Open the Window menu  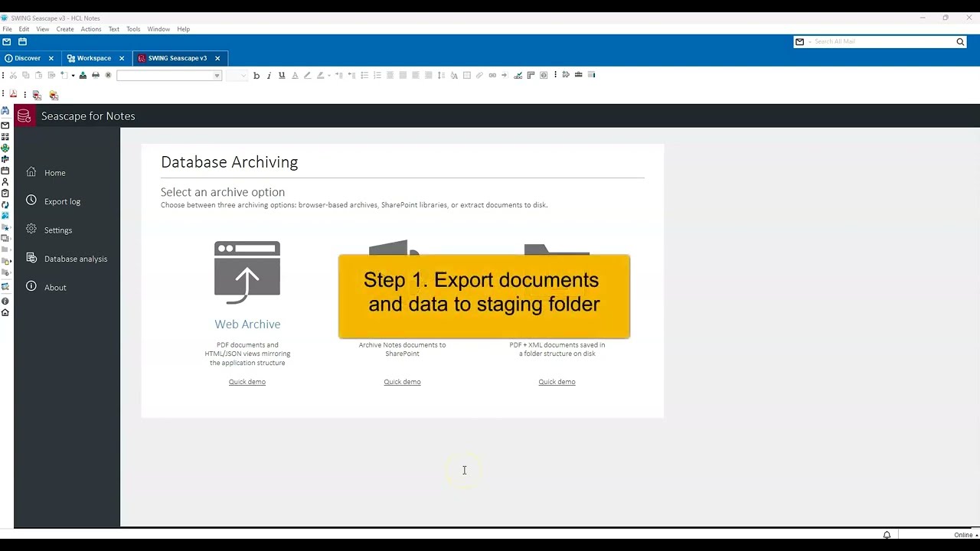pyautogui.click(x=158, y=29)
